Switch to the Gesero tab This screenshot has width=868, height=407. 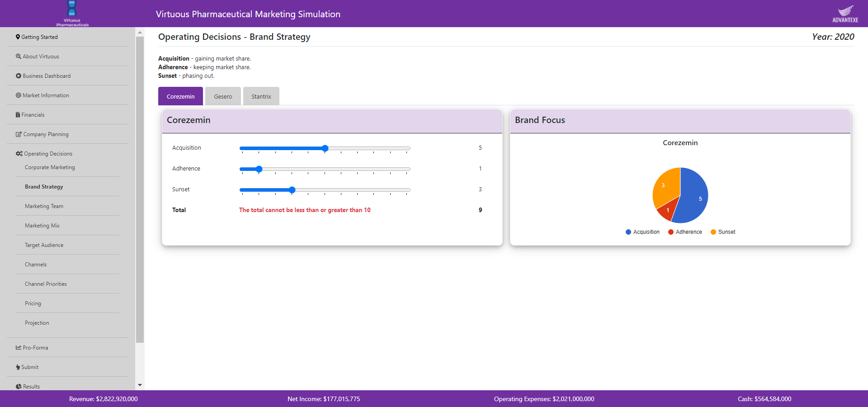coord(222,96)
